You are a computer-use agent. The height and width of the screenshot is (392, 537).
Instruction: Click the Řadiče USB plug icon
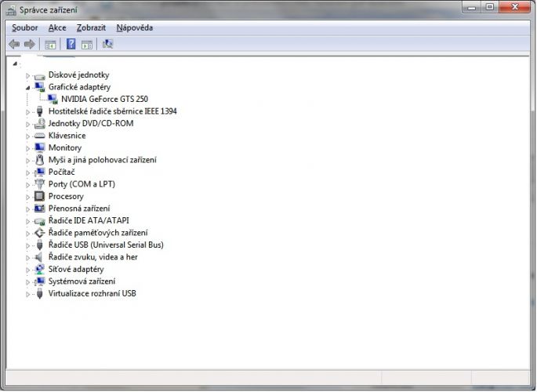tap(40, 245)
